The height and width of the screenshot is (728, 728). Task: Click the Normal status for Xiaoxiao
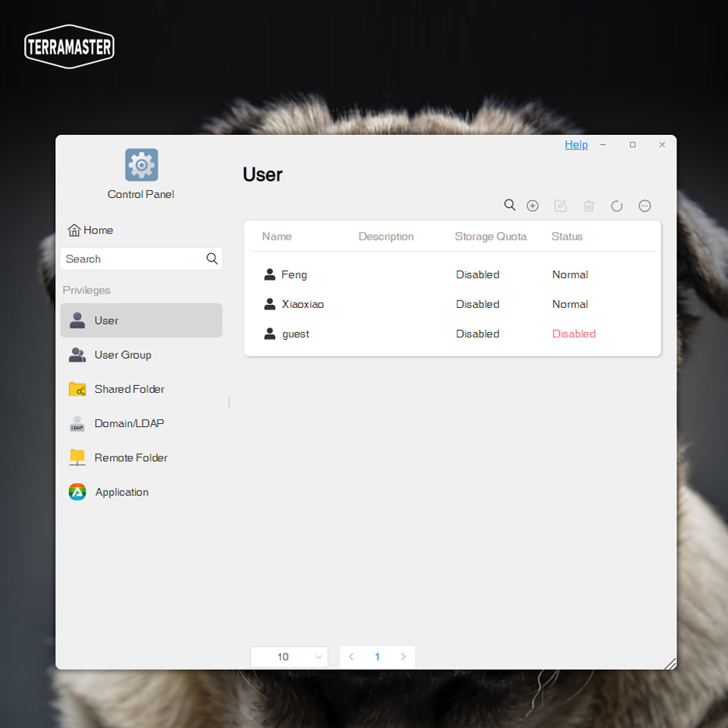coord(570,304)
